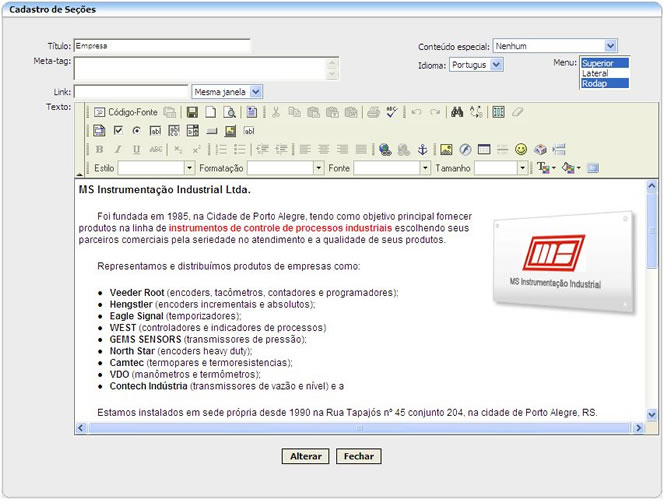Click the Remove Format eraser icon
Screen dimensions: 664x500
pyautogui.click(x=517, y=112)
